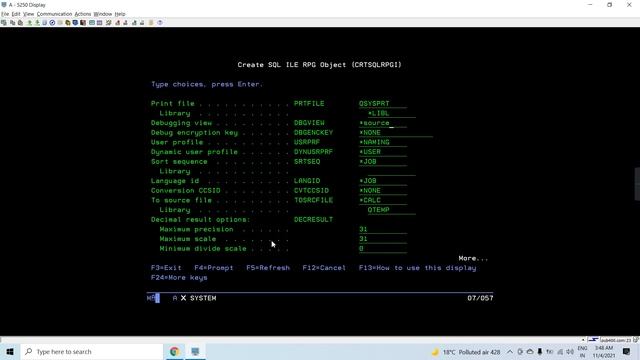Click the blue circular toolbar icon
The image size is (640, 360).
52,23
